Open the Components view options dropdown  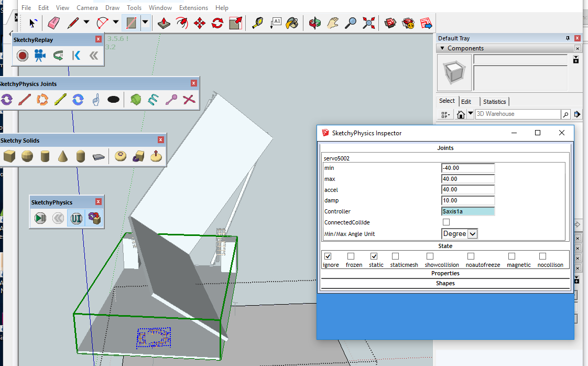coord(445,114)
